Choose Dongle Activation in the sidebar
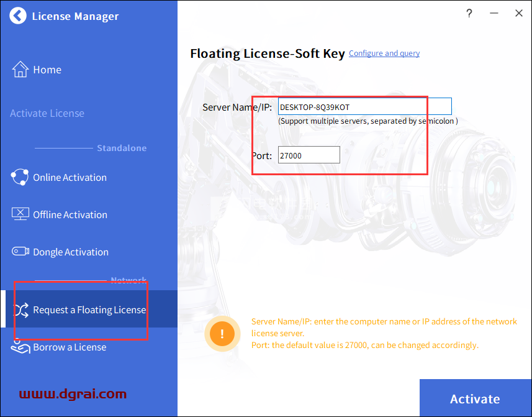This screenshot has height=417, width=532. tap(71, 252)
